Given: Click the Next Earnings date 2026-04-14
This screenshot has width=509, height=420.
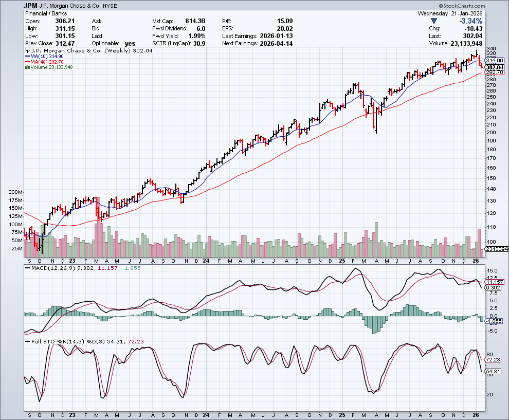Looking at the screenshot, I should [x=276, y=44].
